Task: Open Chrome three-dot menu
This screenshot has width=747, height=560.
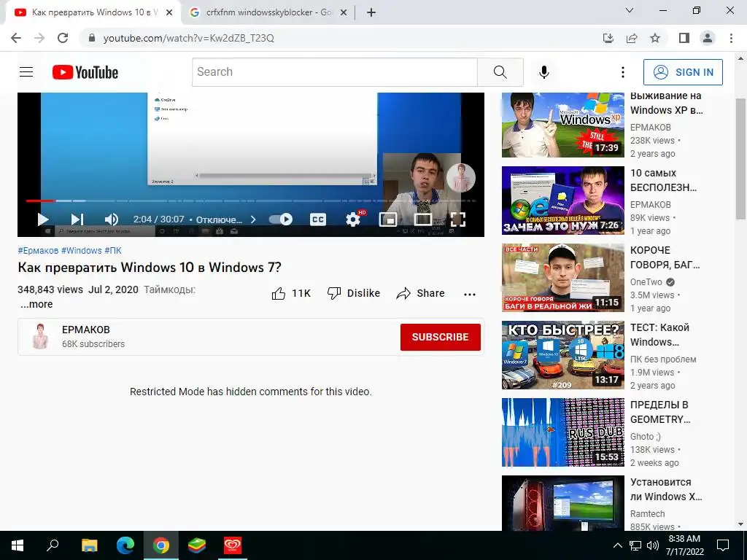Action: (731, 38)
